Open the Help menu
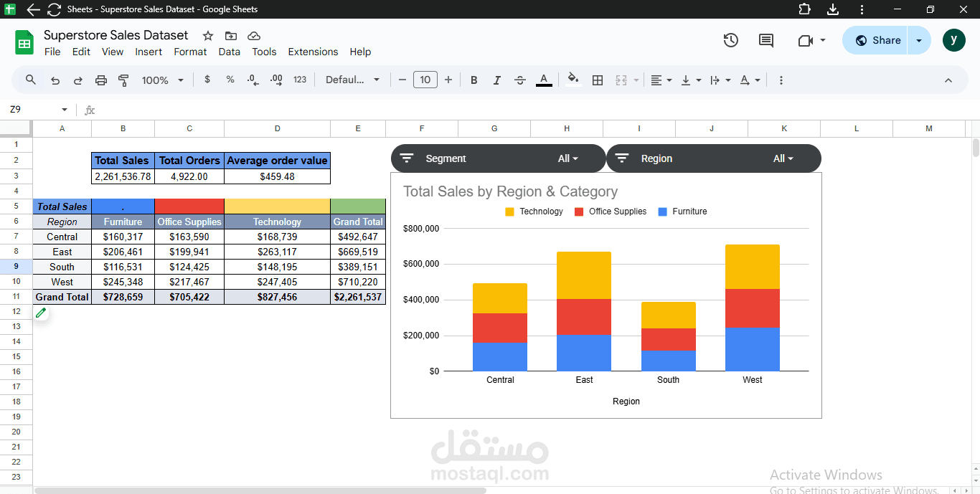 (360, 52)
